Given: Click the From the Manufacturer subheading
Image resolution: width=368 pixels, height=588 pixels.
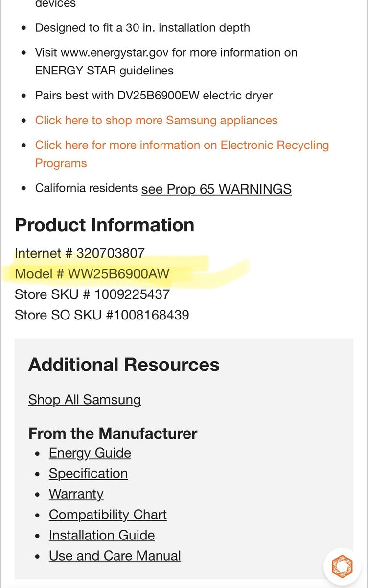Looking at the screenshot, I should click(x=113, y=433).
